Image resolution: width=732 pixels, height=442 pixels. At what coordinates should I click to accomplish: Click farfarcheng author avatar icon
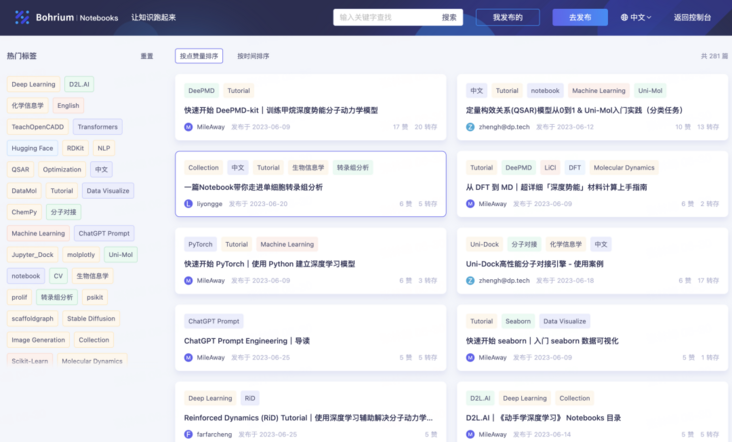[188, 435]
